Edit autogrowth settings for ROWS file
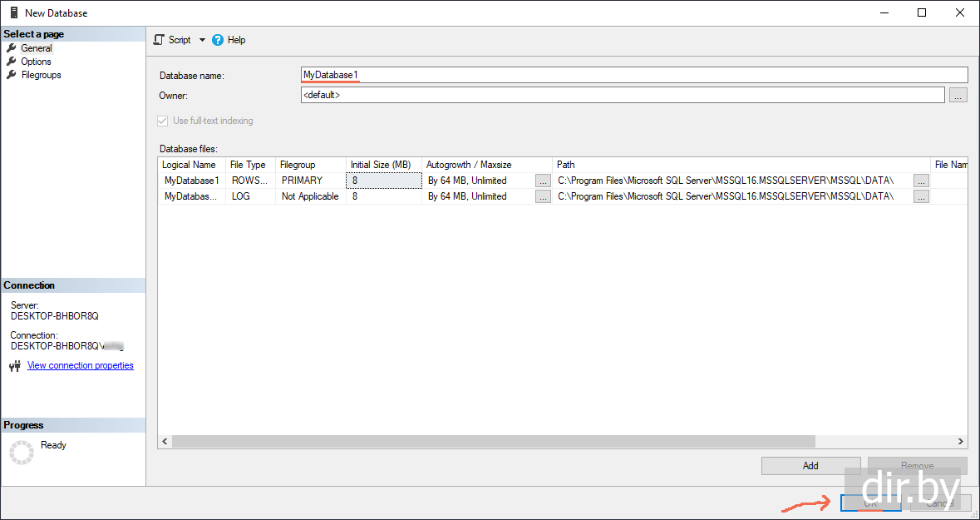This screenshot has width=980, height=520. point(543,181)
